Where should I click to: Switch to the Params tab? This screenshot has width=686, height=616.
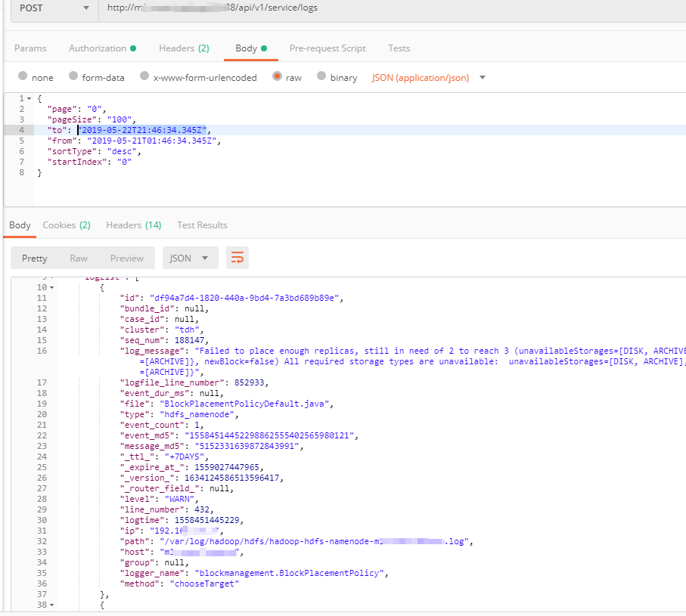point(30,48)
